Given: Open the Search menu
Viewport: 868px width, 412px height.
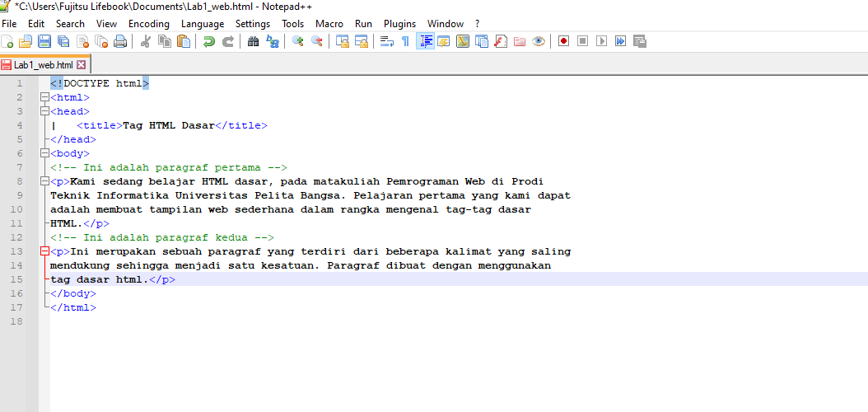Looking at the screenshot, I should [x=70, y=24].
